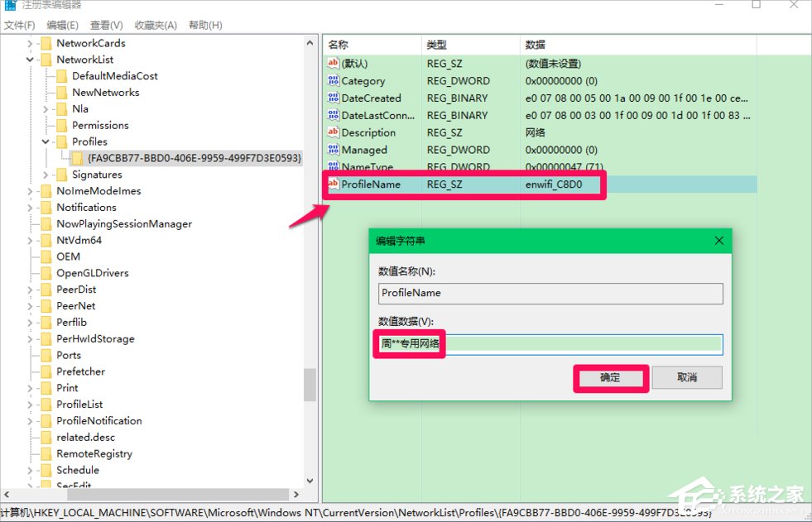Click the Description string value icon
812x522 pixels.
[x=334, y=132]
